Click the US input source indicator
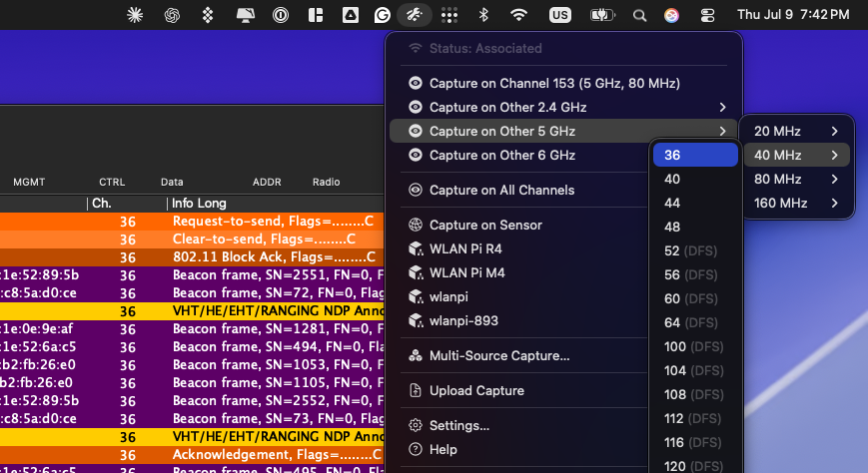868x473 pixels. [x=559, y=15]
